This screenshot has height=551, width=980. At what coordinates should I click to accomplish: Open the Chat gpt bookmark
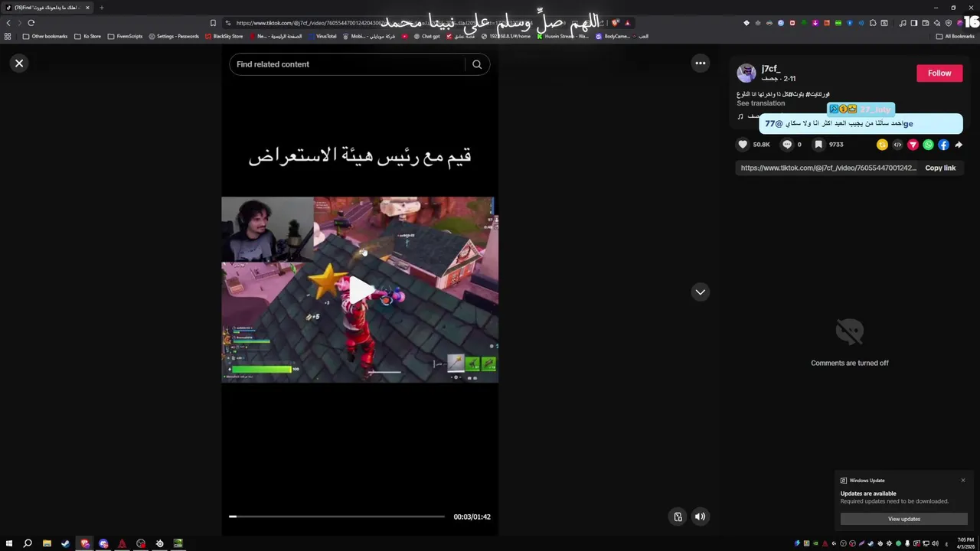427,36
